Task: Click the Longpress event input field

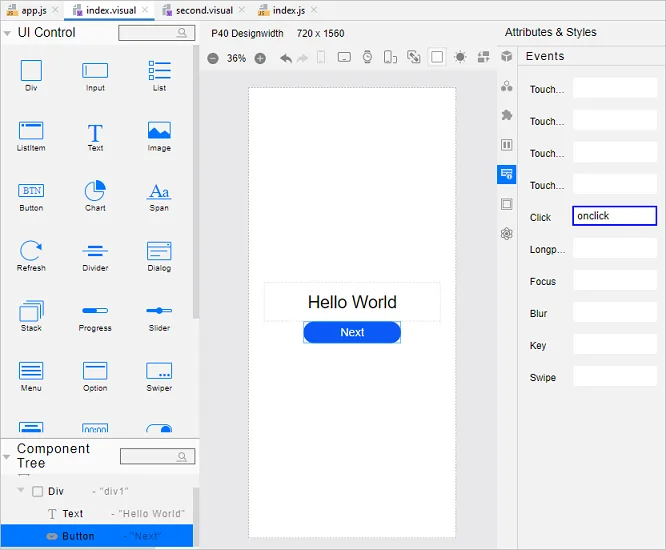Action: click(615, 248)
